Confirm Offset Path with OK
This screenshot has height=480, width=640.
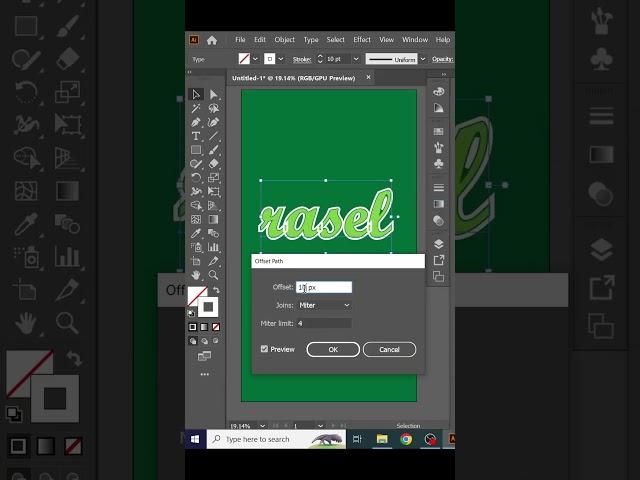pyautogui.click(x=333, y=349)
